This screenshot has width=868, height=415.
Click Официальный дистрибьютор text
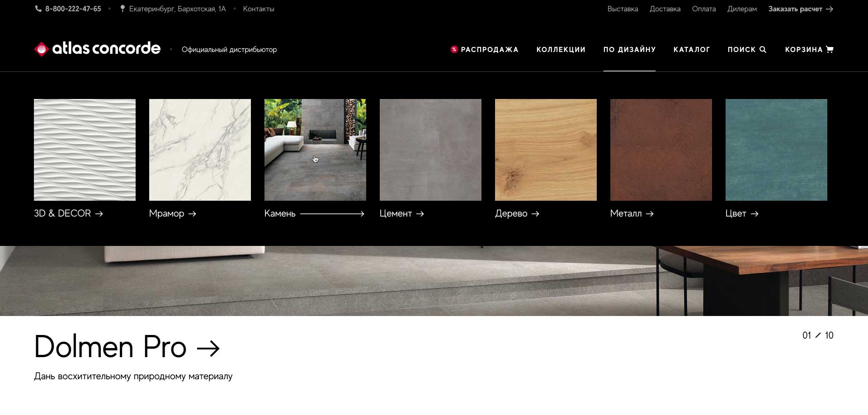point(229,50)
